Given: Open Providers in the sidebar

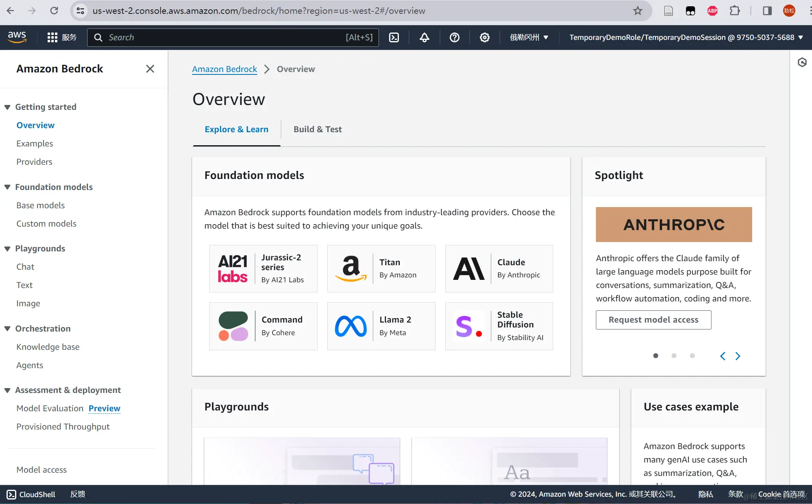Looking at the screenshot, I should click(34, 162).
